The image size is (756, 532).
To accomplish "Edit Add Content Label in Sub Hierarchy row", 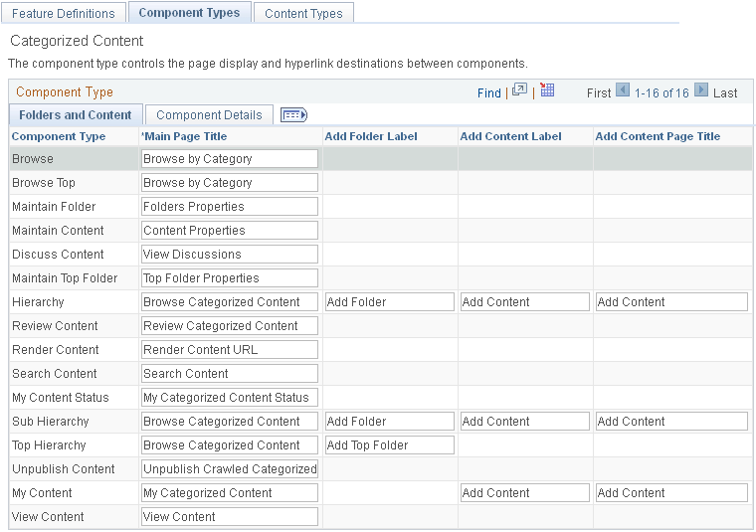I will [525, 422].
